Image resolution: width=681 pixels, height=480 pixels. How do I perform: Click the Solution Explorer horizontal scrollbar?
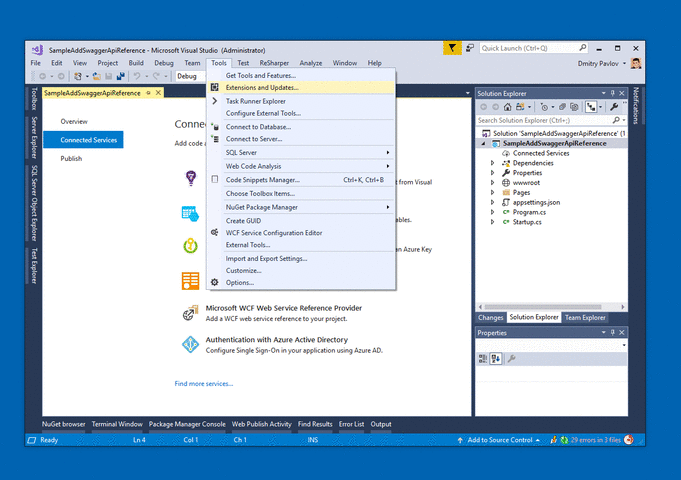(543, 307)
